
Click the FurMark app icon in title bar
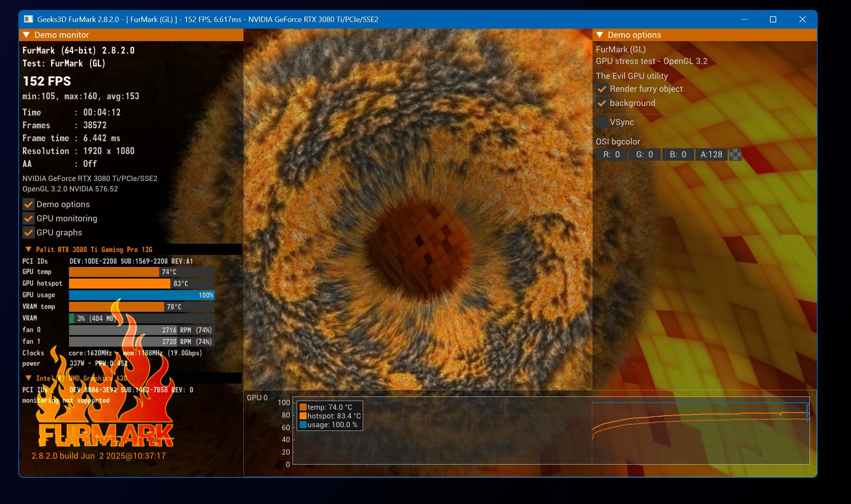tap(28, 19)
